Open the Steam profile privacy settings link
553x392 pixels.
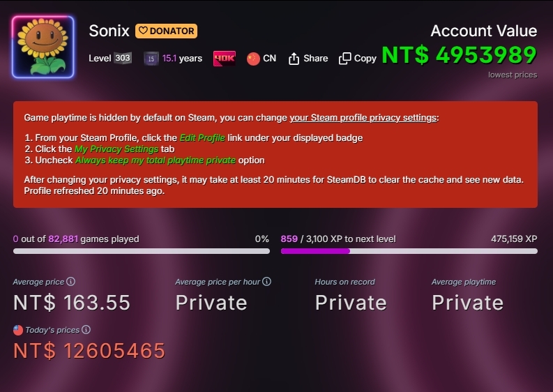[x=363, y=117]
